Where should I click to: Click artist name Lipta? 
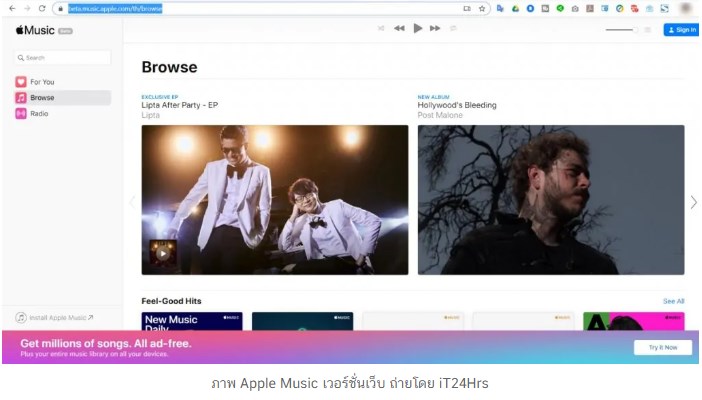150,115
